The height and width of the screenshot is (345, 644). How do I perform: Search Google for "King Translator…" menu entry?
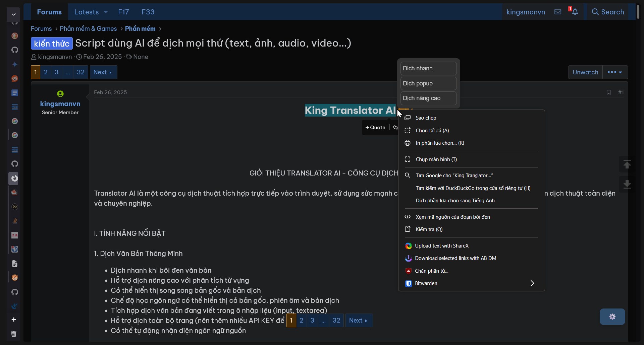(471, 176)
